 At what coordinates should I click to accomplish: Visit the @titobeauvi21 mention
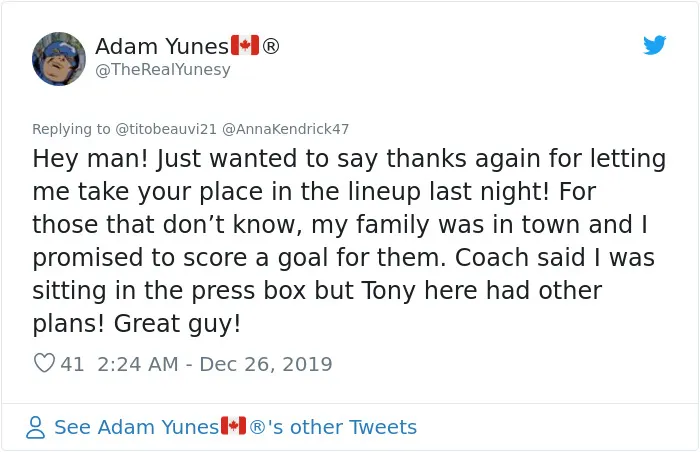click(166, 129)
